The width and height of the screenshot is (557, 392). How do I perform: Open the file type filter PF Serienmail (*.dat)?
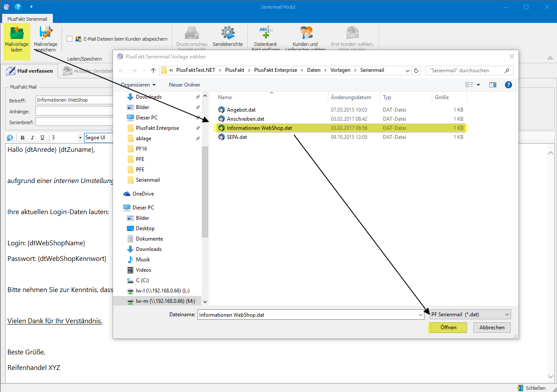coord(470,315)
